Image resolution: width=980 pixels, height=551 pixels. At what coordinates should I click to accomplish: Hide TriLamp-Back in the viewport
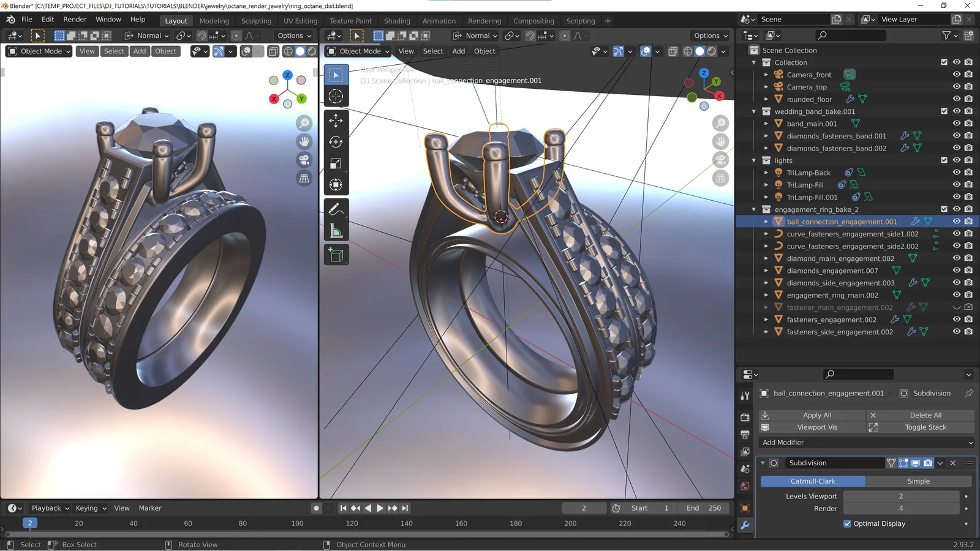pyautogui.click(x=956, y=172)
